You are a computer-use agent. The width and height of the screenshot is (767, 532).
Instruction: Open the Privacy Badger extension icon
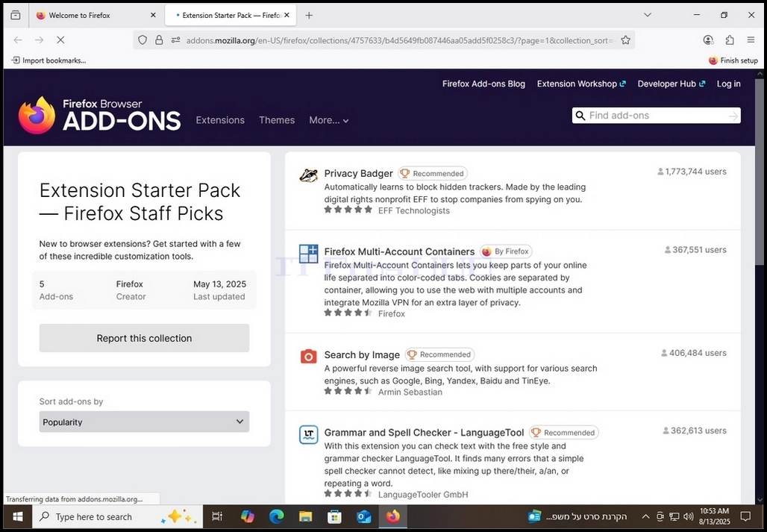pos(308,175)
